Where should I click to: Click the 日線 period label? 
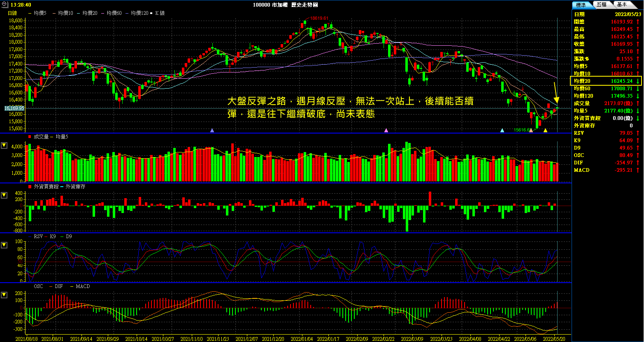pyautogui.click(x=12, y=13)
